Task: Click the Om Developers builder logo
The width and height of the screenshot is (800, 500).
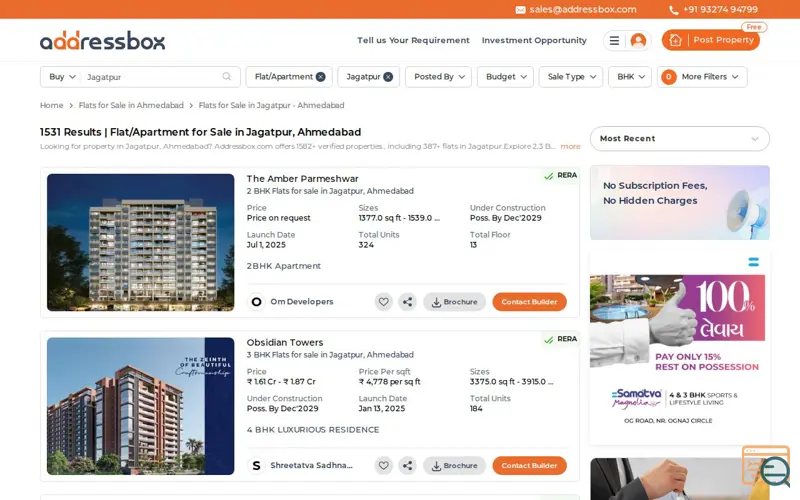Action: (x=256, y=302)
